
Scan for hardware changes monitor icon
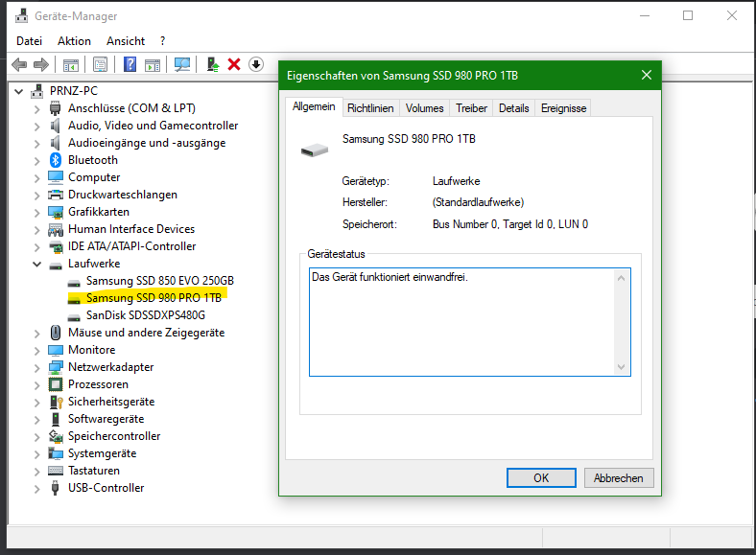tap(182, 64)
